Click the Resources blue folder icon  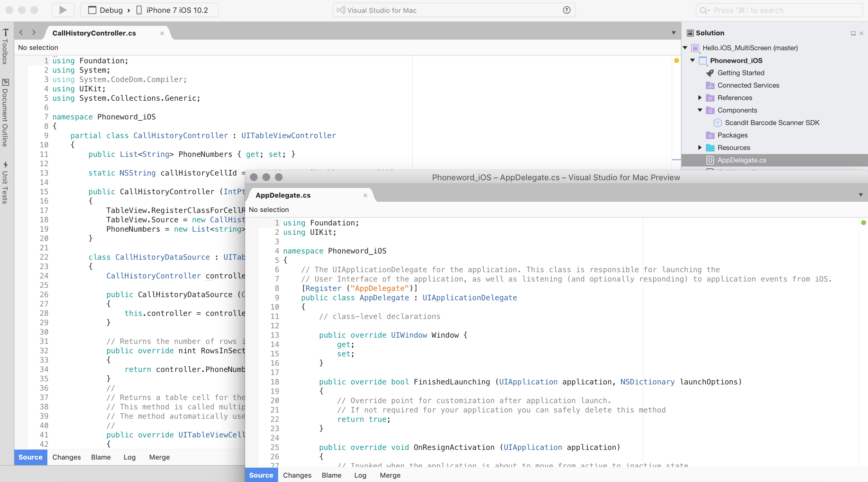pyautogui.click(x=710, y=148)
